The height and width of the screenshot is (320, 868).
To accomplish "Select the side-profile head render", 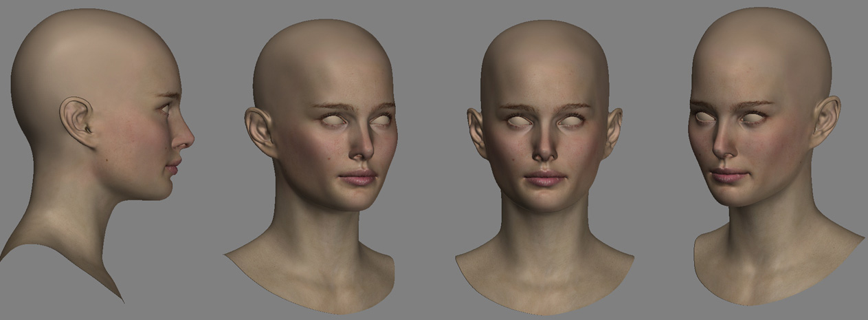I will pos(97,155).
